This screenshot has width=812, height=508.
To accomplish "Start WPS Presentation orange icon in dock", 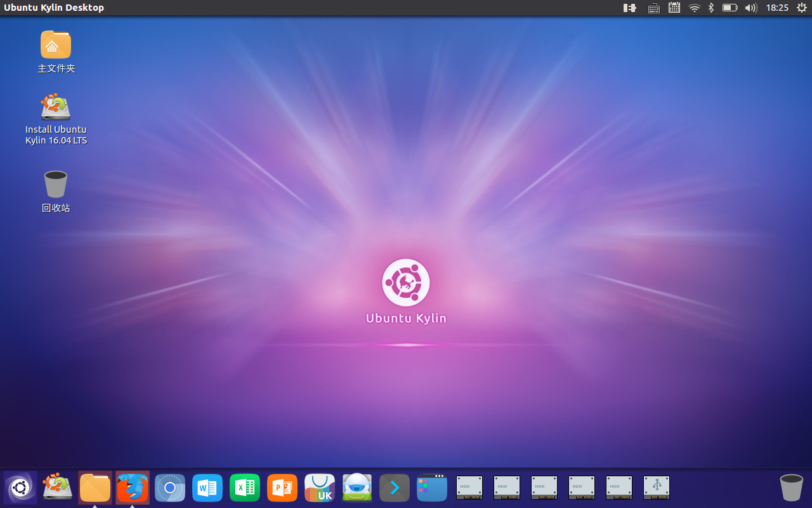I will pyautogui.click(x=282, y=488).
